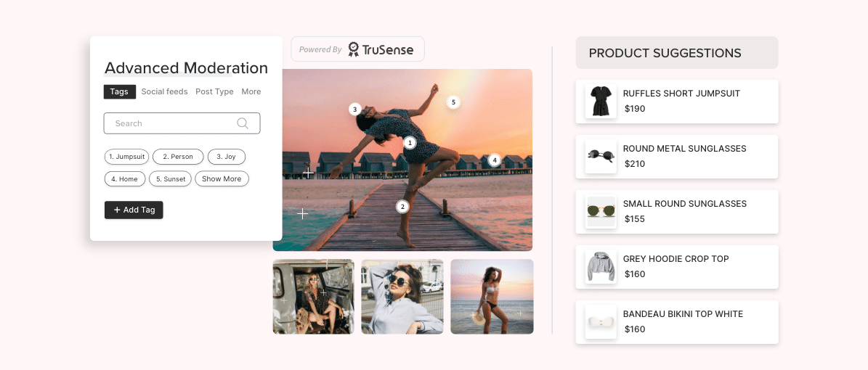The height and width of the screenshot is (370, 868).
Task: Click inside the tag Search field
Action: click(x=174, y=123)
